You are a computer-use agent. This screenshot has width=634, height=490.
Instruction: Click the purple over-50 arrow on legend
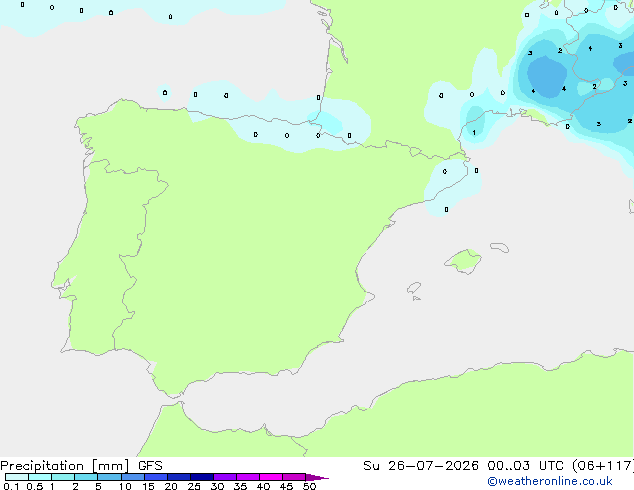(x=317, y=477)
